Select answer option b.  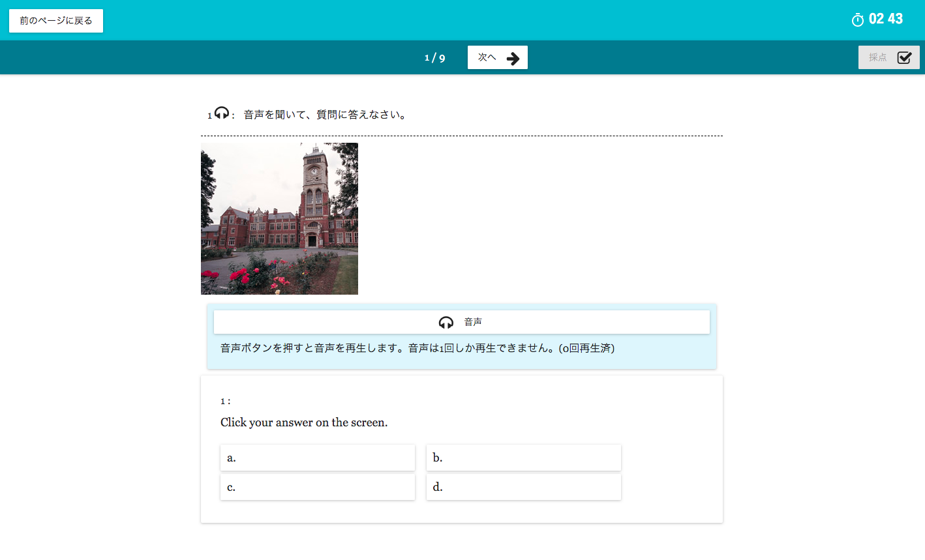click(x=524, y=458)
